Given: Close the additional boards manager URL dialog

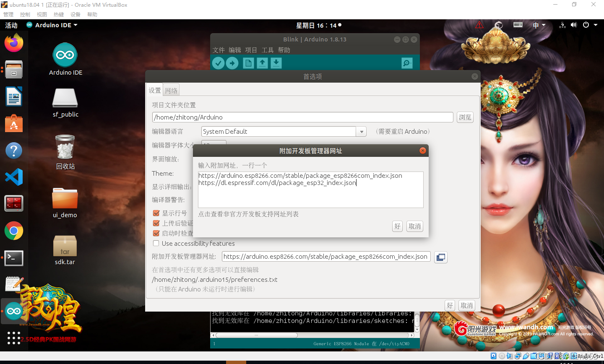Looking at the screenshot, I should (x=423, y=151).
